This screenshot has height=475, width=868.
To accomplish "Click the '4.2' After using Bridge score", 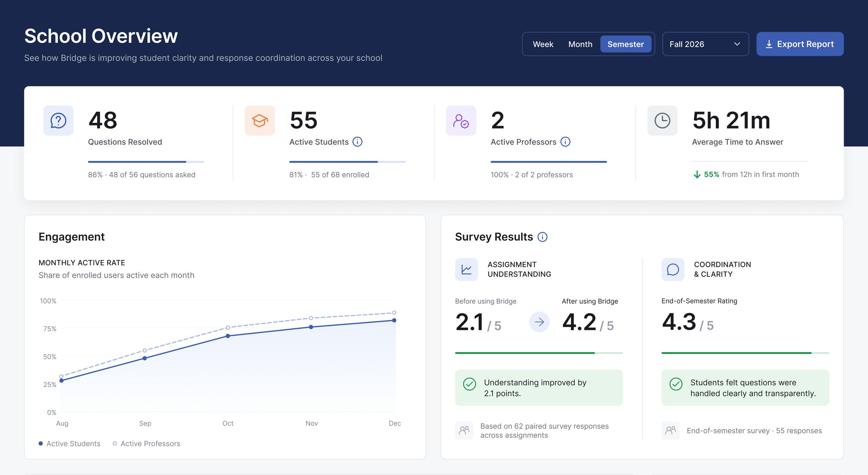I will 579,322.
